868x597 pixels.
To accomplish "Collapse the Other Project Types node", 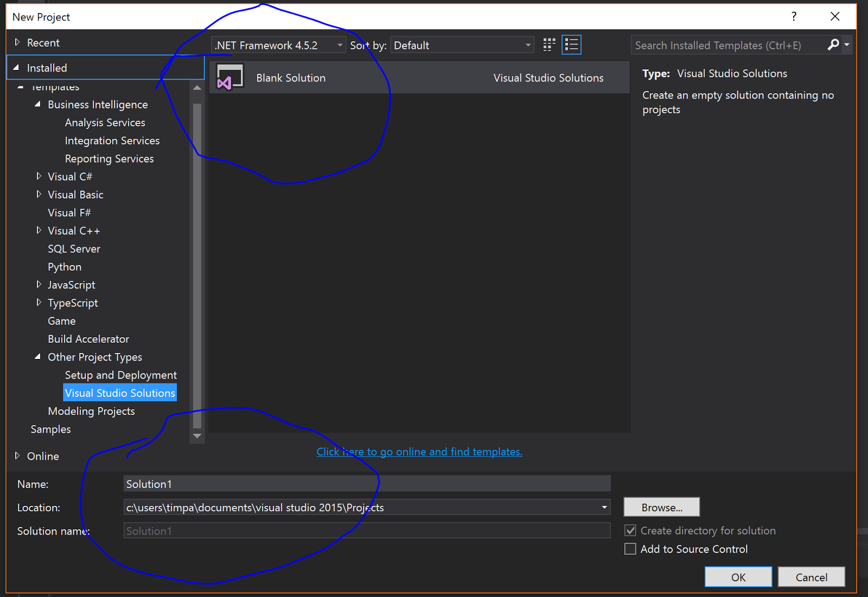I will (37, 357).
